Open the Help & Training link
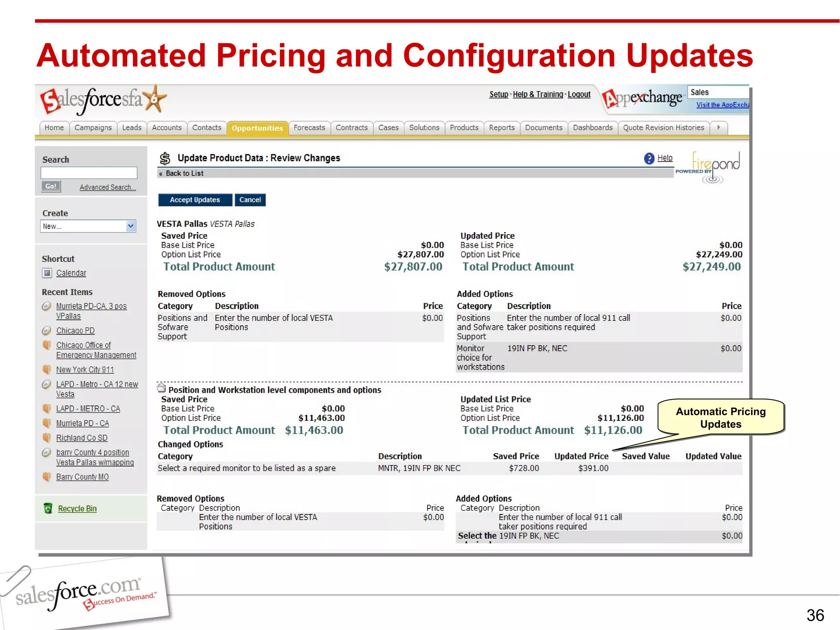 click(538, 94)
